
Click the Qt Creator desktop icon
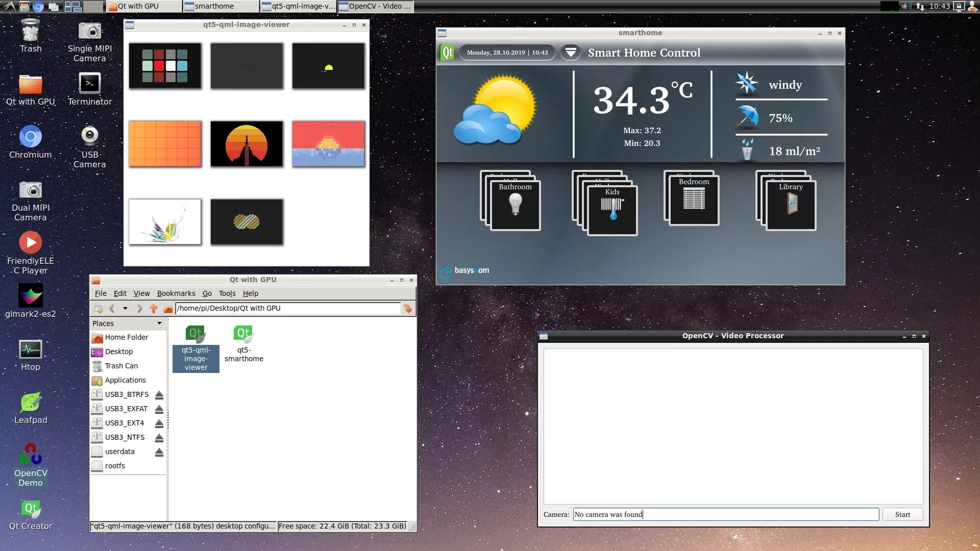(x=31, y=509)
